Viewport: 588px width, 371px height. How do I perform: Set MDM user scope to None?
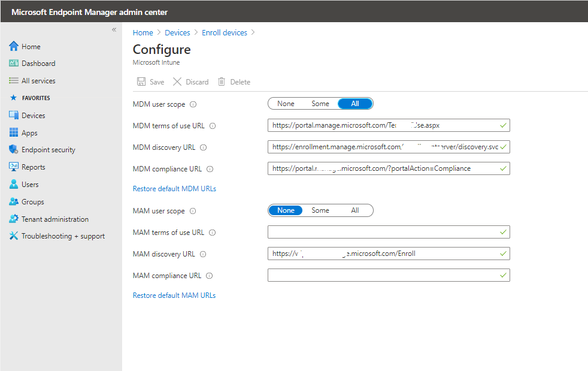tap(286, 104)
